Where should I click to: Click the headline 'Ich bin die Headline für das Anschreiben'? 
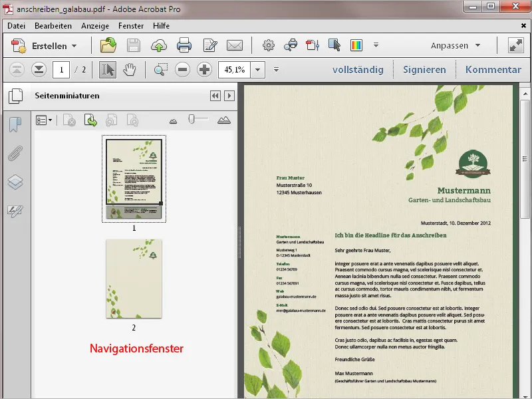coord(390,235)
